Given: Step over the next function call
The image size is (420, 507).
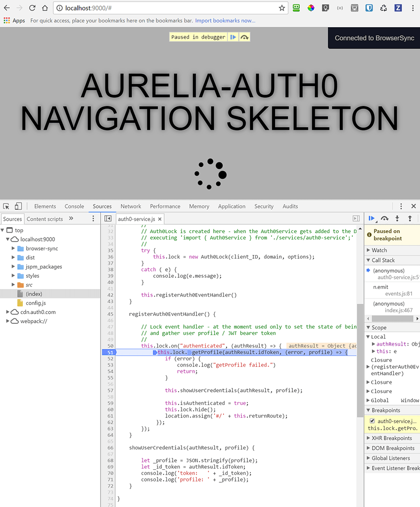Looking at the screenshot, I should coord(385,218).
